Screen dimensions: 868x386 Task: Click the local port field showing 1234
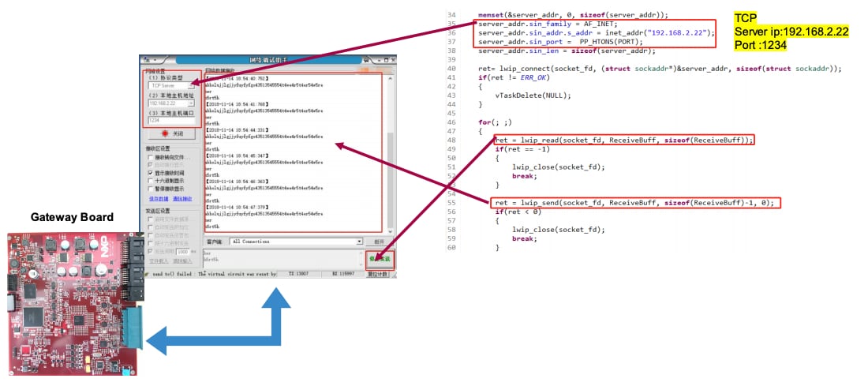(x=170, y=120)
